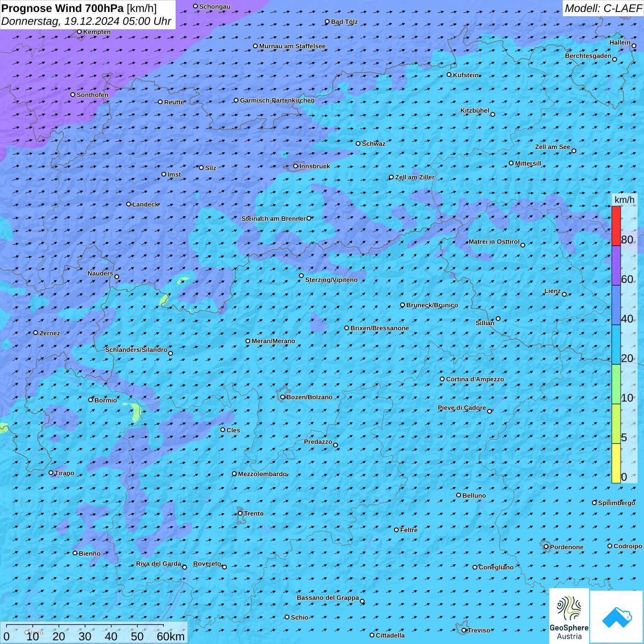The height and width of the screenshot is (644, 644).
Task: Click the "Murnau am Staffelsee" label
Action: (292, 46)
